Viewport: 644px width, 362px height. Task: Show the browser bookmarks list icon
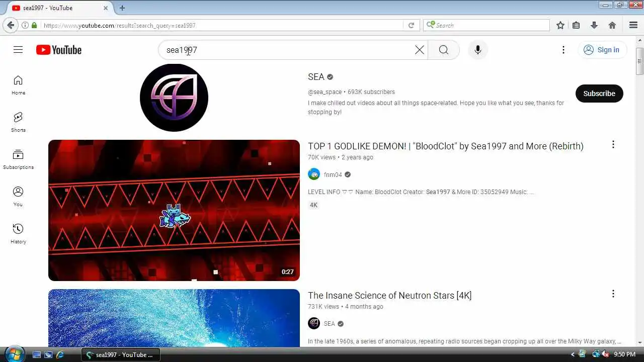pos(576,25)
